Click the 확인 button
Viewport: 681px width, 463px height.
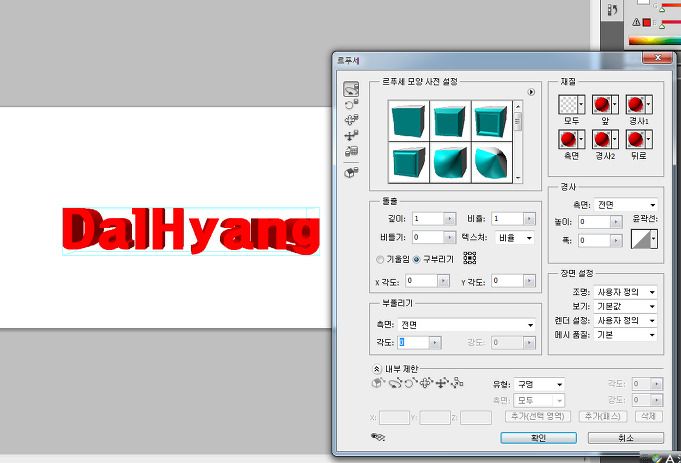[x=539, y=438]
